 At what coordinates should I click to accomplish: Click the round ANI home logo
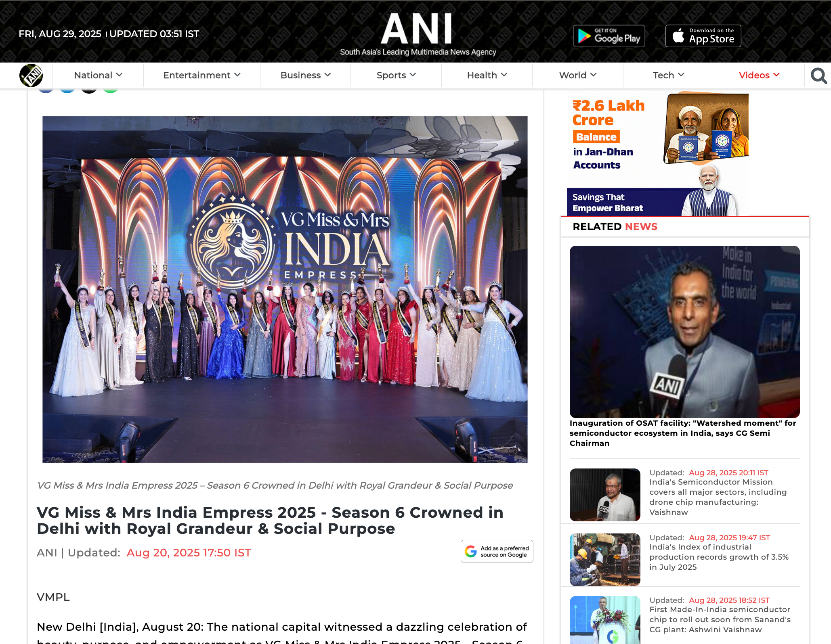[x=31, y=75]
